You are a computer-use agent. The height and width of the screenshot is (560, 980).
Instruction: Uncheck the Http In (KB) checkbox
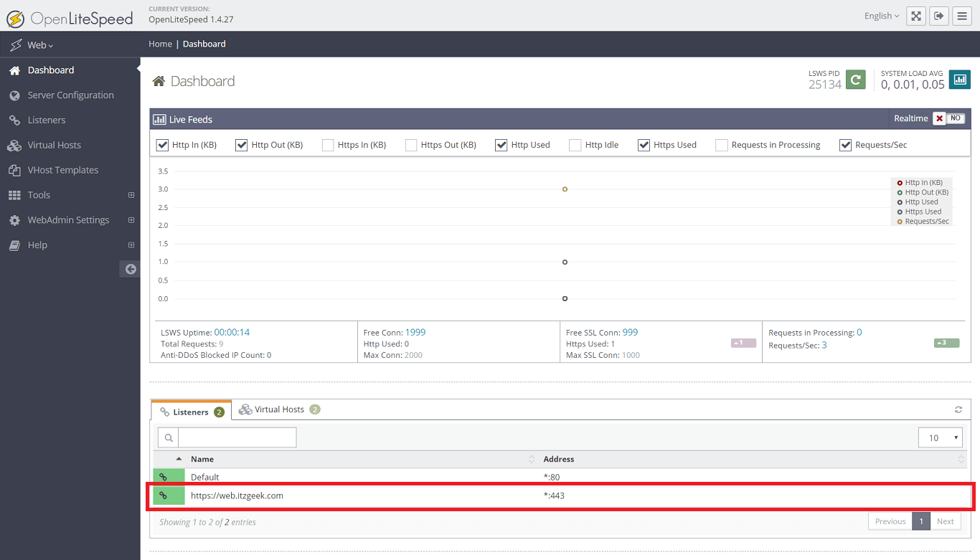(162, 145)
